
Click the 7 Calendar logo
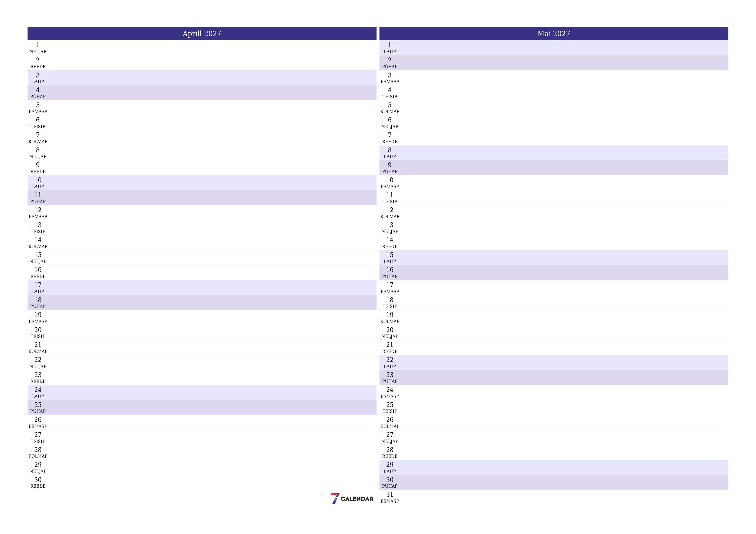point(352,498)
